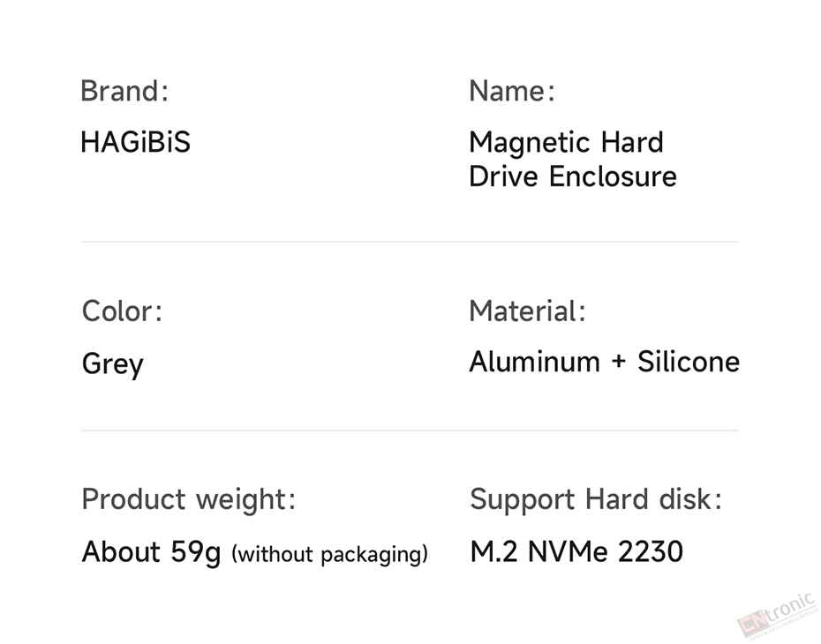The height and width of the screenshot is (644, 821).
Task: Click the plus sign between Aluminum and Silicone
Action: tap(618, 362)
